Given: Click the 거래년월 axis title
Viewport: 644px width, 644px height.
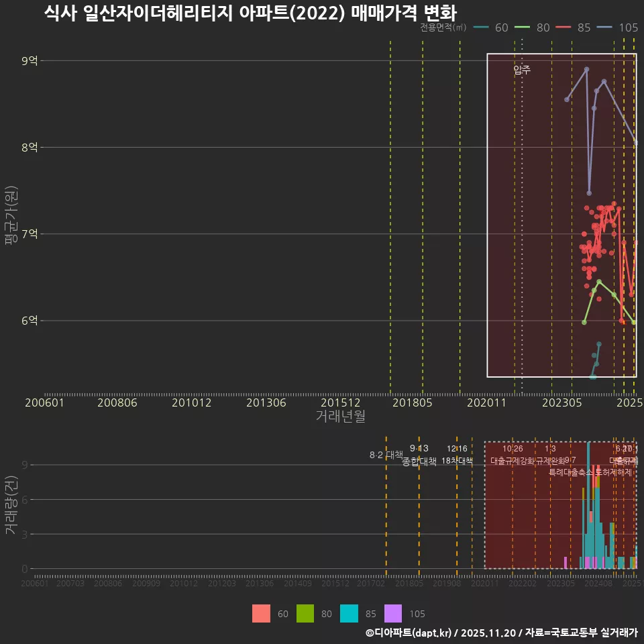Looking at the screenshot, I should point(341,416).
